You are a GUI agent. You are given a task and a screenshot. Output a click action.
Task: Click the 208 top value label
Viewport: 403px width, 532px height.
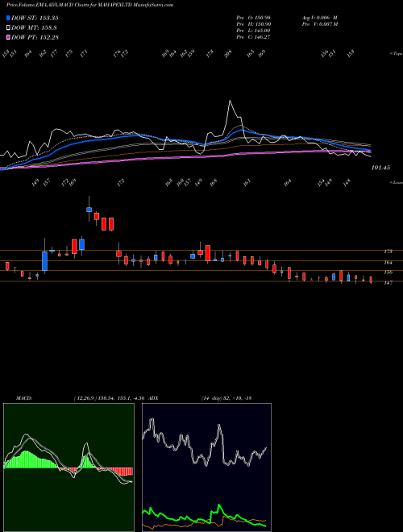pos(229,53)
